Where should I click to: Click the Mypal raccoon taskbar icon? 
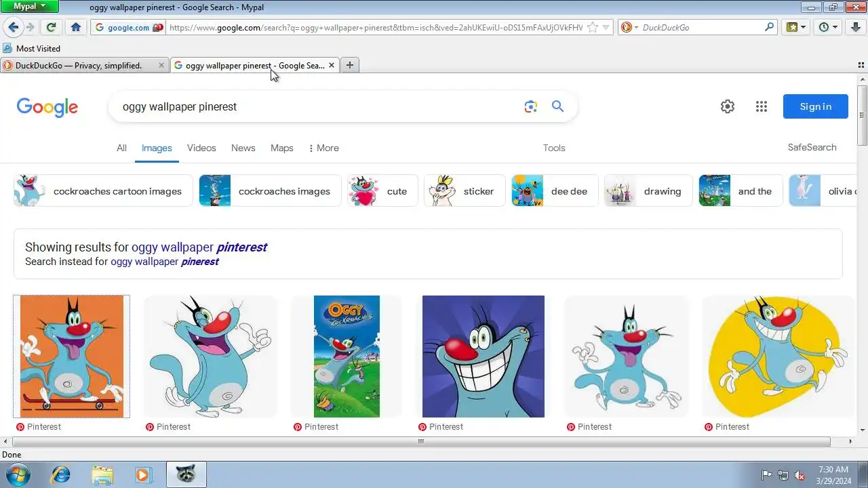pyautogui.click(x=186, y=474)
